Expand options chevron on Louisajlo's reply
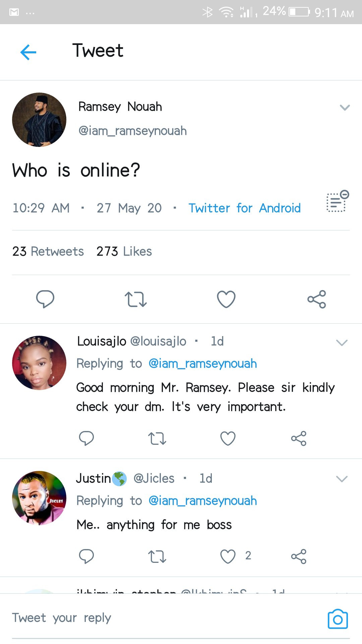The width and height of the screenshot is (362, 644). pos(342,343)
